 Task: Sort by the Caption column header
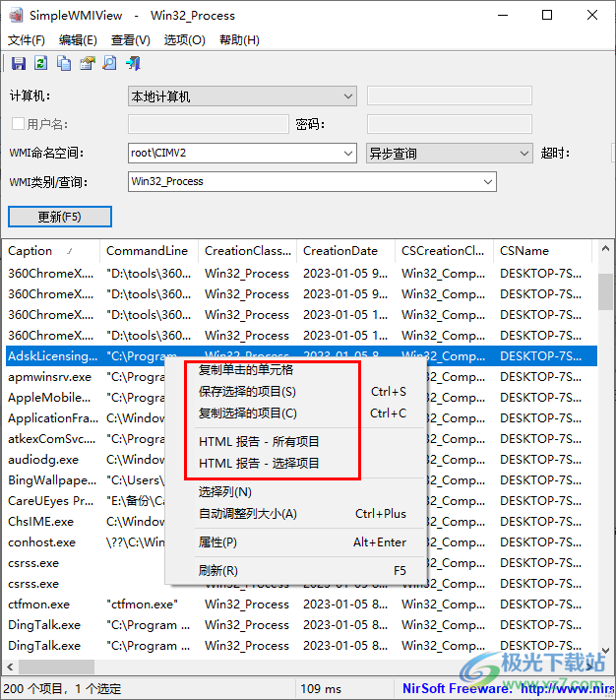[x=51, y=251]
